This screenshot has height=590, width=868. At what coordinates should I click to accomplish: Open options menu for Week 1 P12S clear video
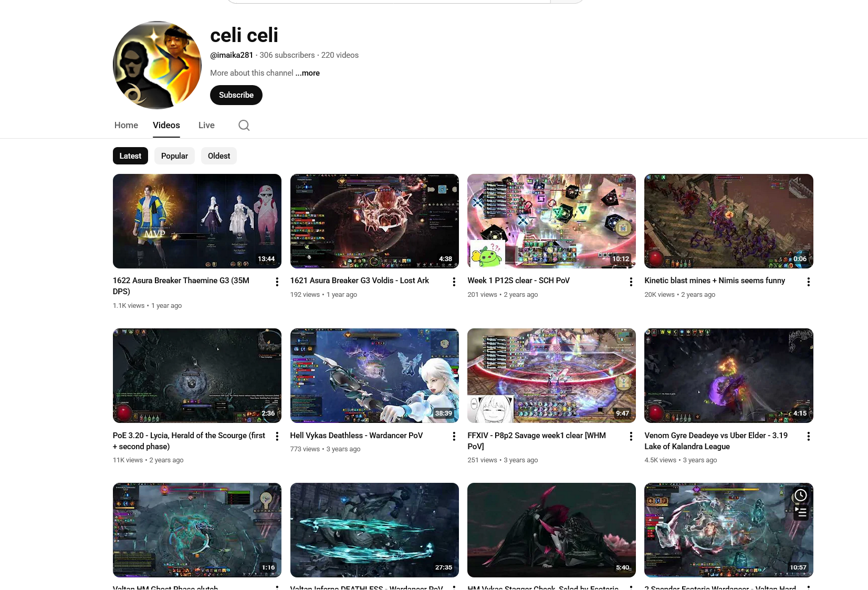(x=631, y=282)
